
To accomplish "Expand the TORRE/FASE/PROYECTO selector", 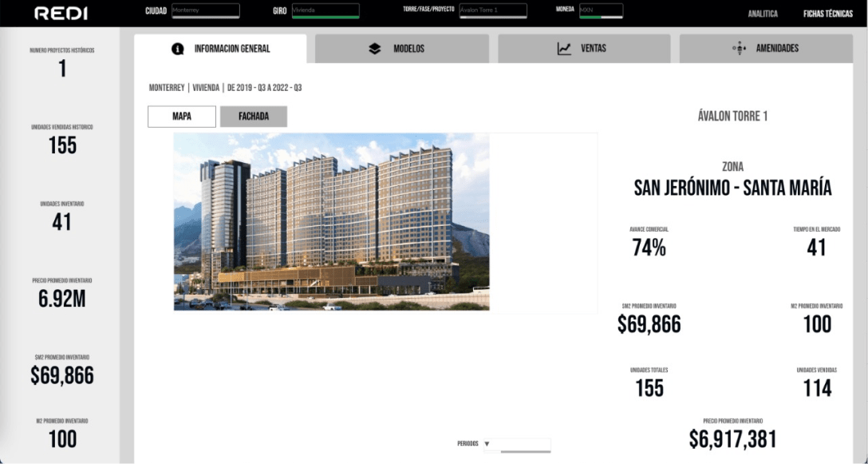I will (493, 10).
